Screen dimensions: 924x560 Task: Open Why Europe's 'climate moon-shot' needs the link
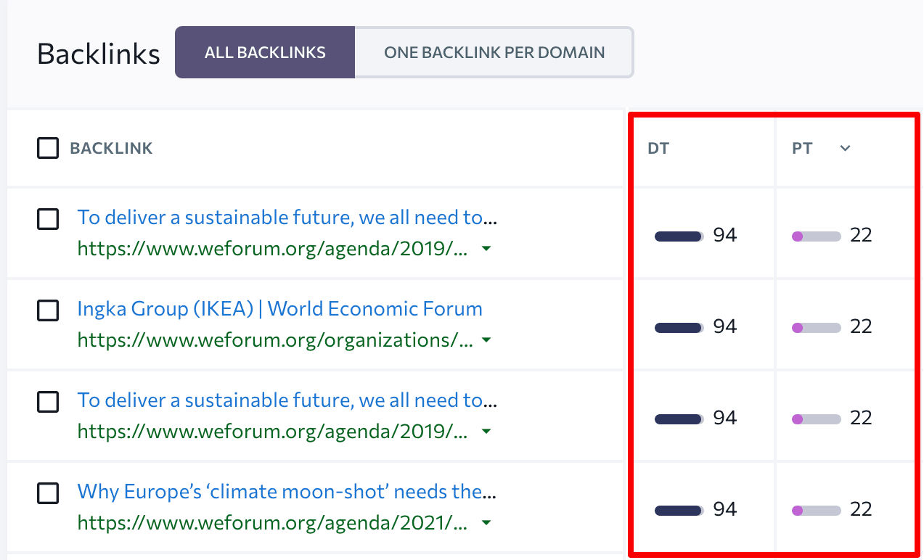coord(287,491)
